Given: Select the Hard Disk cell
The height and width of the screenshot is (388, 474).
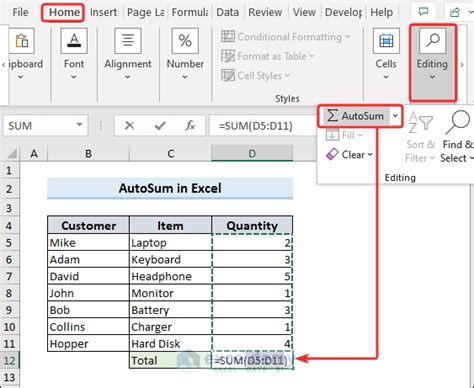Looking at the screenshot, I should click(x=170, y=343).
